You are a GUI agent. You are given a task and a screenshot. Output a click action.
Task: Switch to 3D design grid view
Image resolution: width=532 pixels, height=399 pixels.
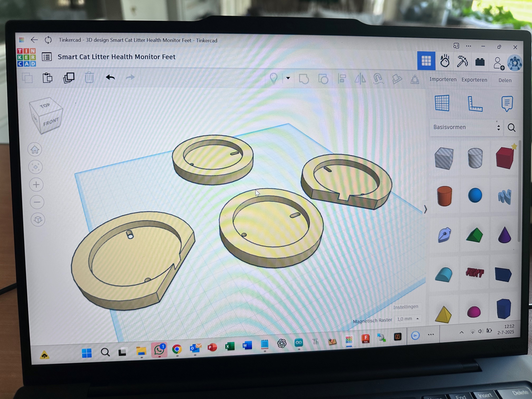(426, 61)
